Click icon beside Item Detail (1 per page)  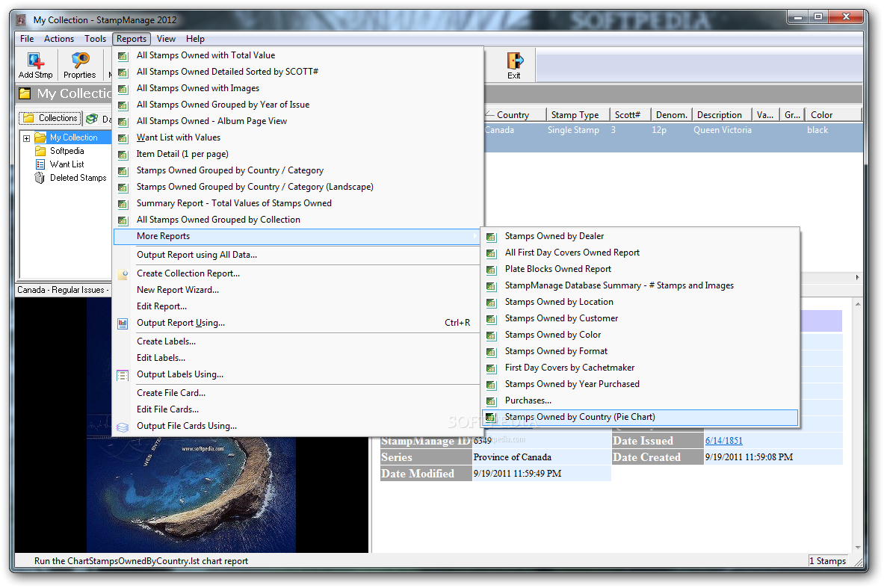click(x=123, y=155)
